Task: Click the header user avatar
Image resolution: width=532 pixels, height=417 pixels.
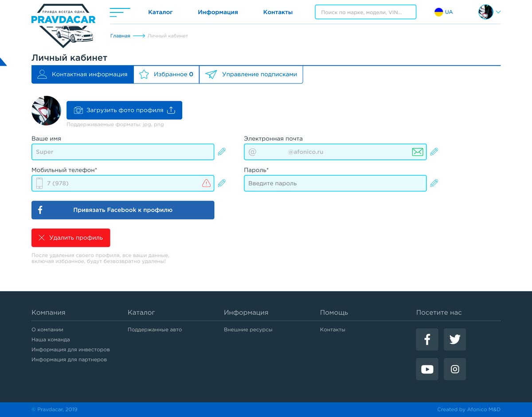Action: 486,12
